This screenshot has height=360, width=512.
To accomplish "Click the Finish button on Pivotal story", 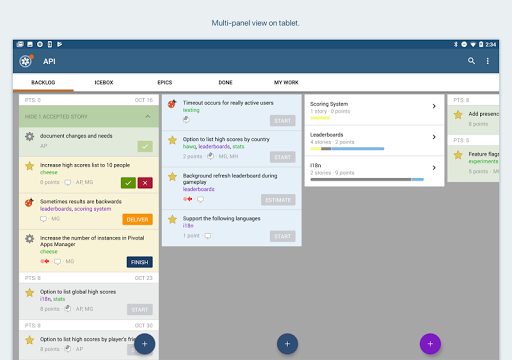I will coord(140,262).
